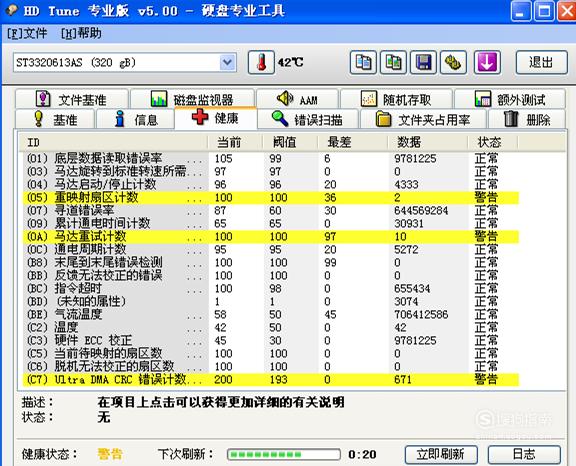Select the (C5) 当前待映射的扇区数 row
Viewport: 576px width, 466px height.
[270, 353]
